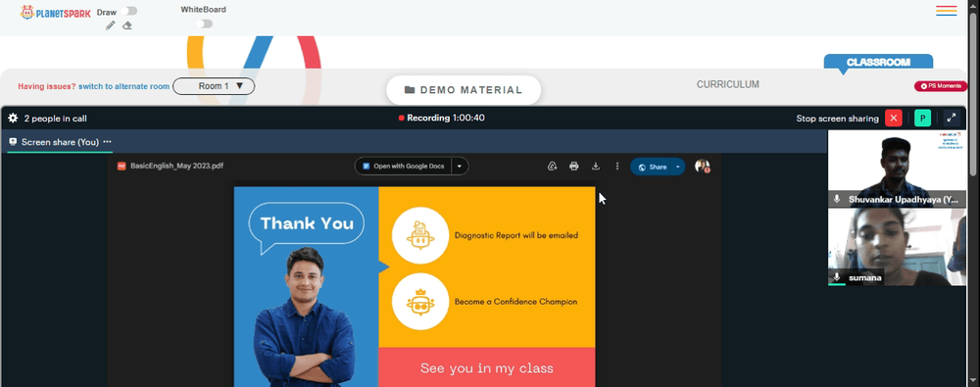Open call settings gear icon
This screenshot has width=980, height=387.
(x=13, y=119)
